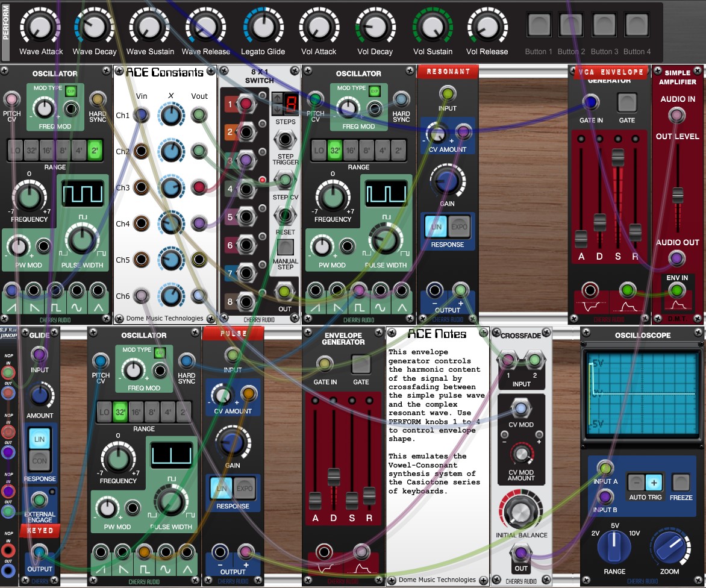Image resolution: width=706 pixels, height=588 pixels.
Task: Click the Resonant module Input jack
Action: [x=448, y=93]
